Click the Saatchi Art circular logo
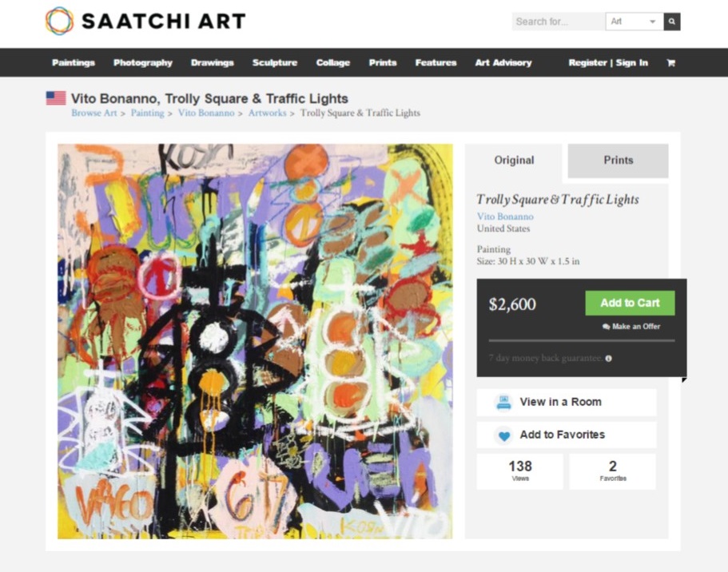 tap(59, 21)
